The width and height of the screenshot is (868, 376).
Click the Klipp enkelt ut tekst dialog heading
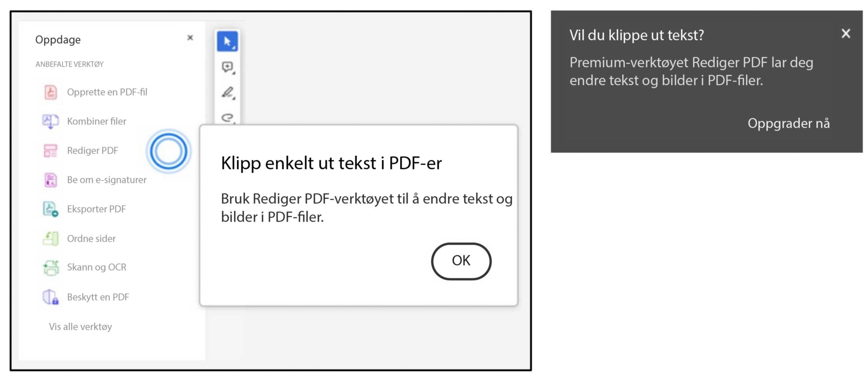(331, 163)
